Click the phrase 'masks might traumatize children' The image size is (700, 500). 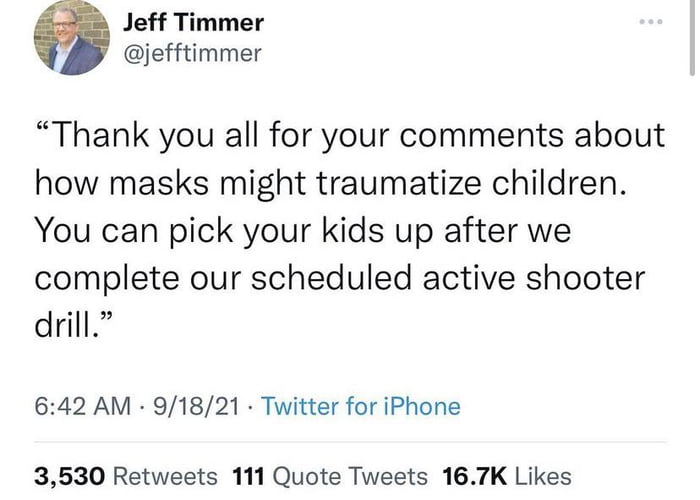[x=366, y=183]
